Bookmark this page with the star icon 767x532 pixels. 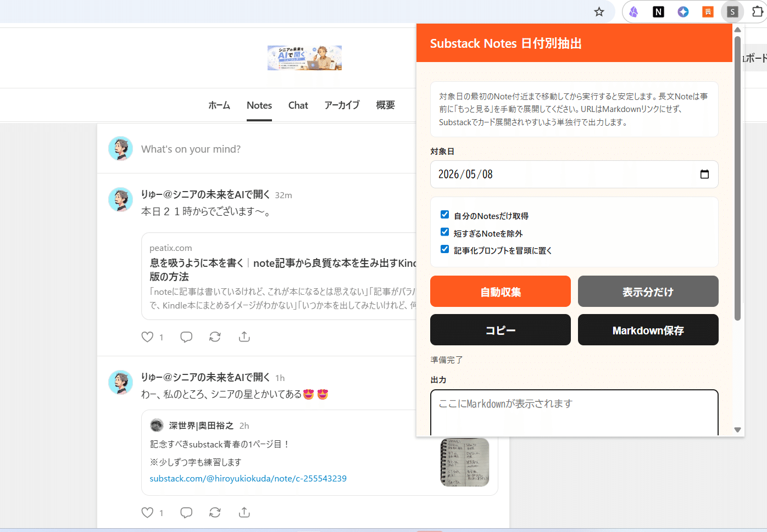point(599,12)
